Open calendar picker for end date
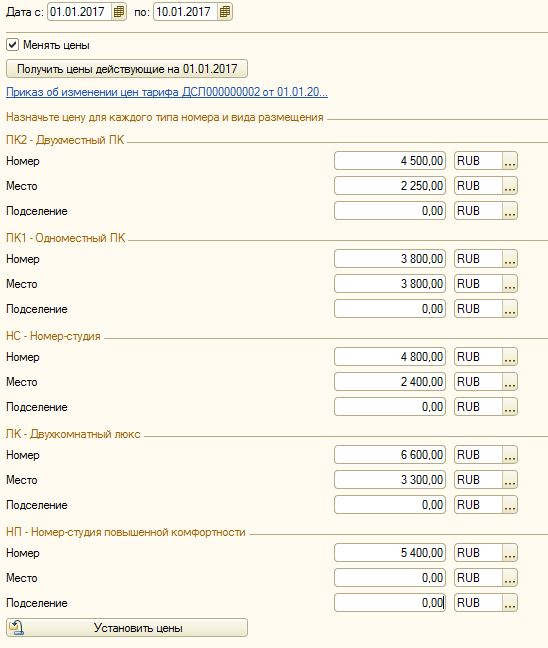 pos(224,12)
